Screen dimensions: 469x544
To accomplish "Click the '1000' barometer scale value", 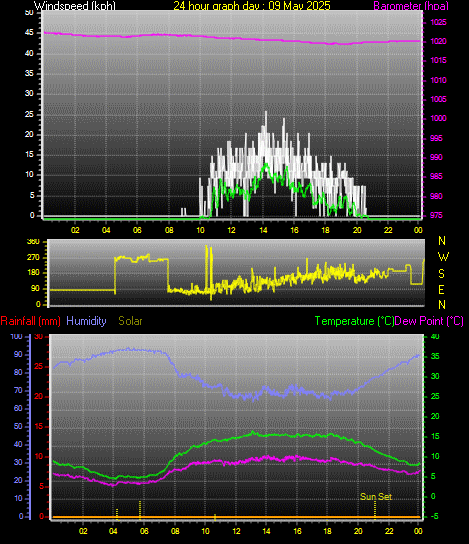I will pyautogui.click(x=438, y=118).
